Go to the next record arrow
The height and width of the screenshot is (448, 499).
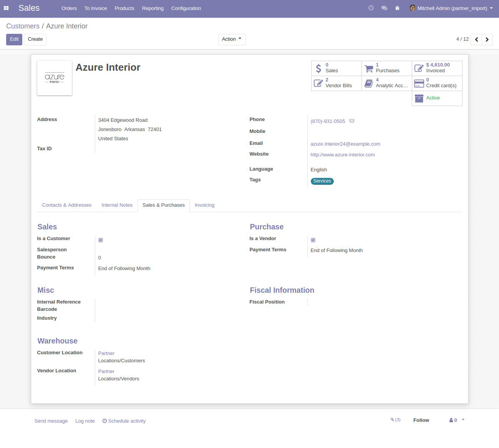487,40
